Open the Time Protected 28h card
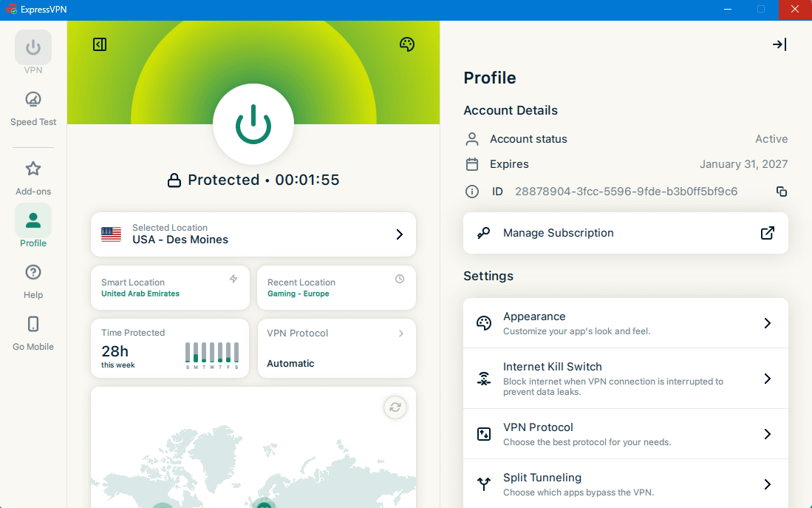Viewport: 812px width, 508px height. tap(170, 348)
